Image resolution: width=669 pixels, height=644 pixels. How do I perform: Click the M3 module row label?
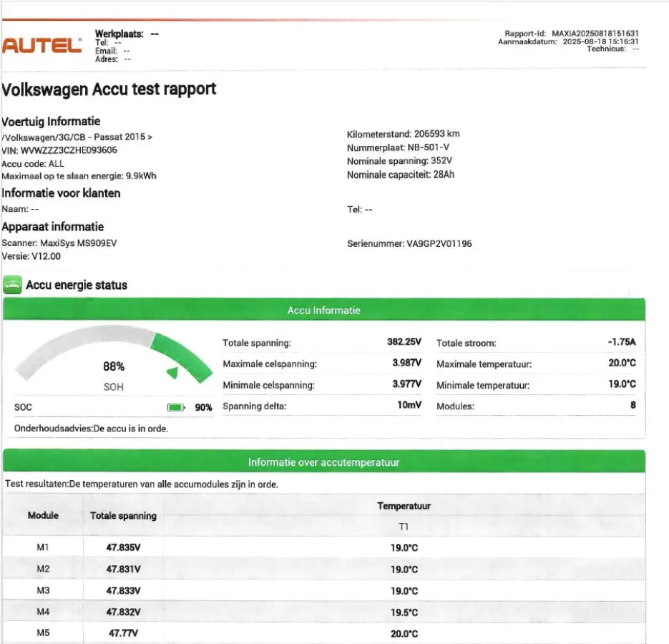[43, 590]
